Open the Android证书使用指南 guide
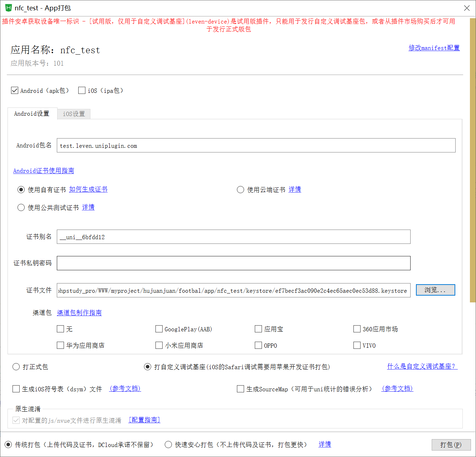 click(43, 171)
